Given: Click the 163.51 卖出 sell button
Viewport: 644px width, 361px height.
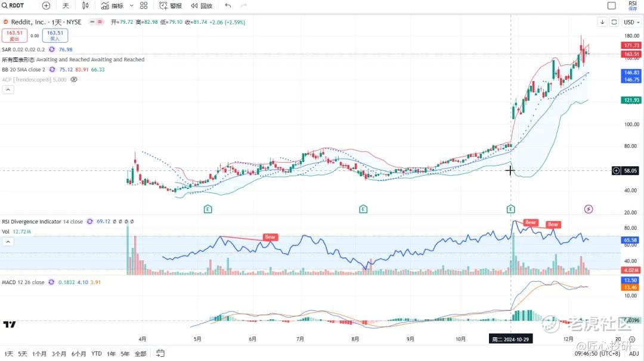Looking at the screenshot, I should [14, 36].
